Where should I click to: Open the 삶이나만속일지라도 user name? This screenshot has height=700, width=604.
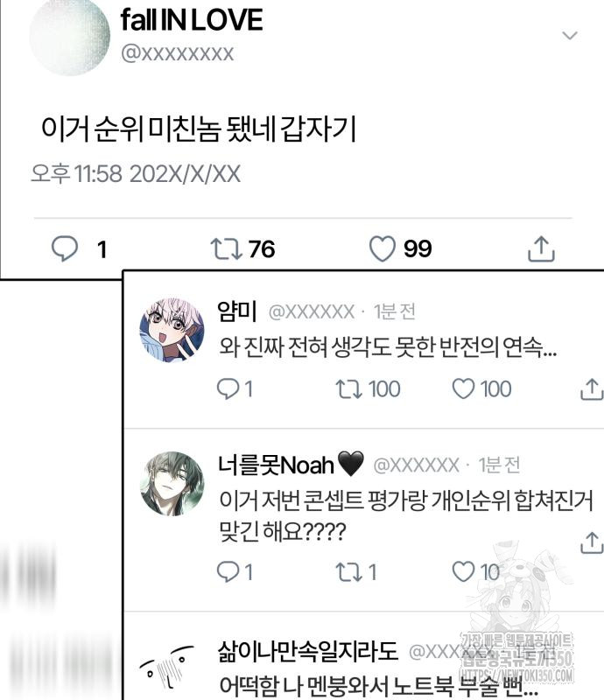point(308,651)
